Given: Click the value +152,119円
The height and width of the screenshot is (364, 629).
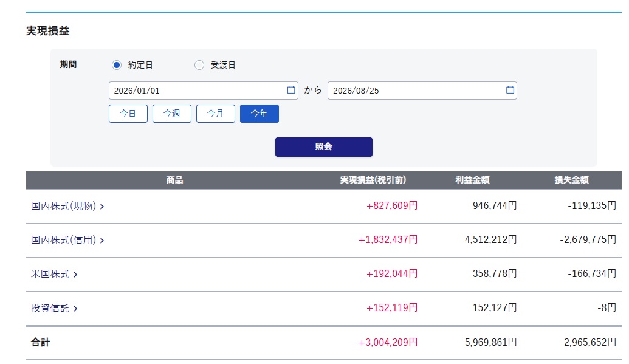Looking at the screenshot, I should point(392,308).
